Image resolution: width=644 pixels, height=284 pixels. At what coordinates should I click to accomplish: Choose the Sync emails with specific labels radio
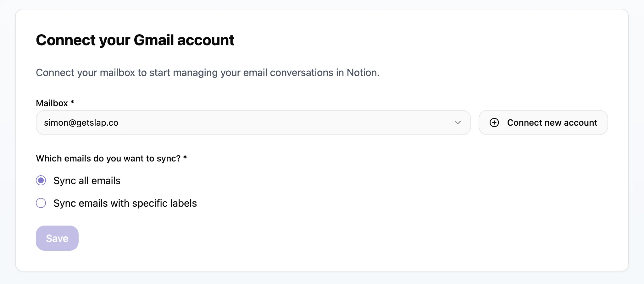pyautogui.click(x=41, y=203)
